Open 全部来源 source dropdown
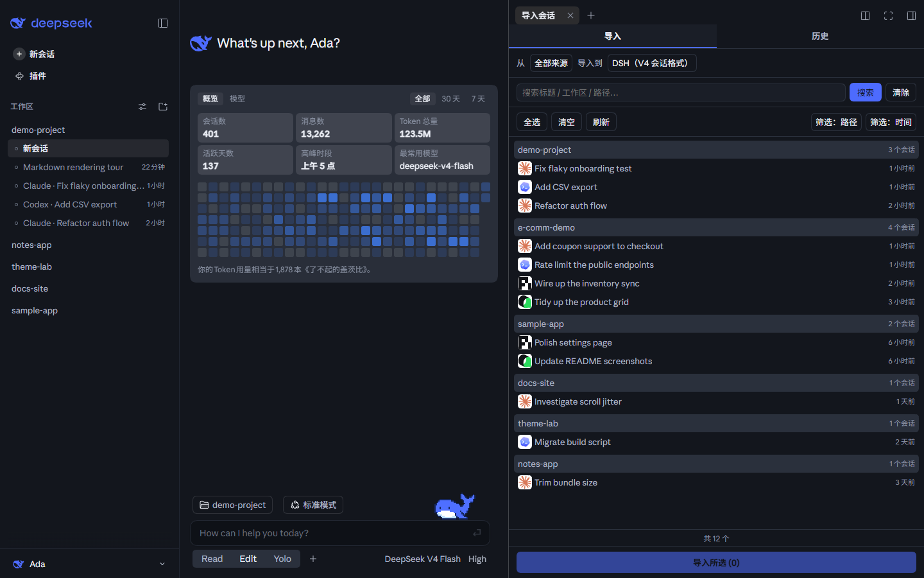This screenshot has height=578, width=924. (551, 63)
